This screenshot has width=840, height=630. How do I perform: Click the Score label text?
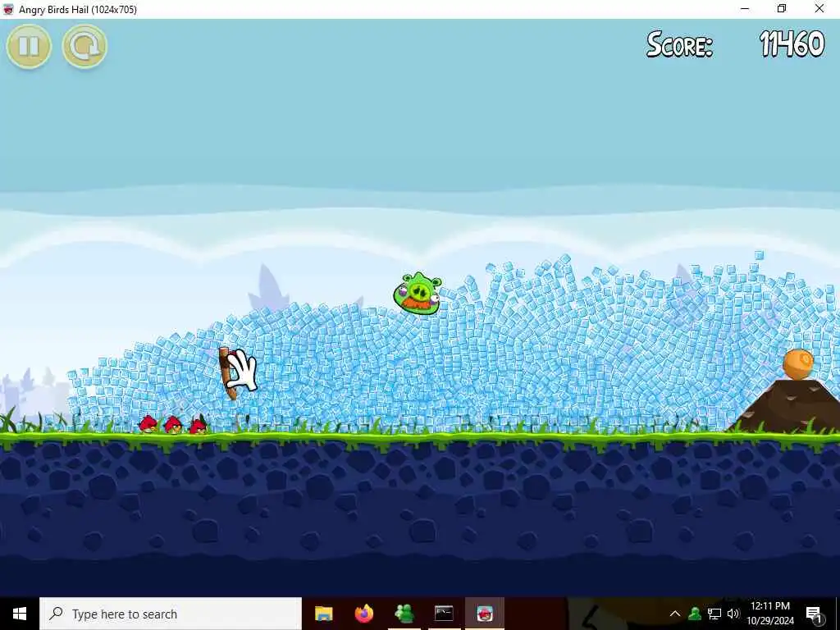679,44
